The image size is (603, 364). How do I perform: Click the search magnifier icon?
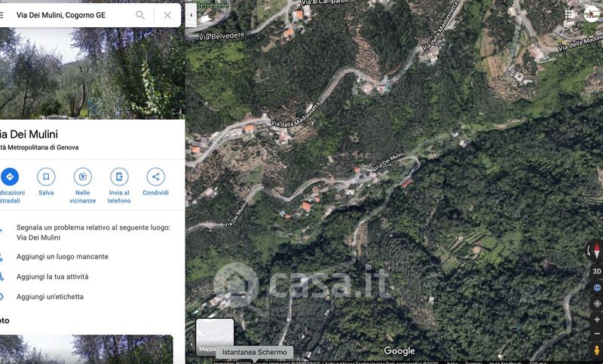(140, 15)
